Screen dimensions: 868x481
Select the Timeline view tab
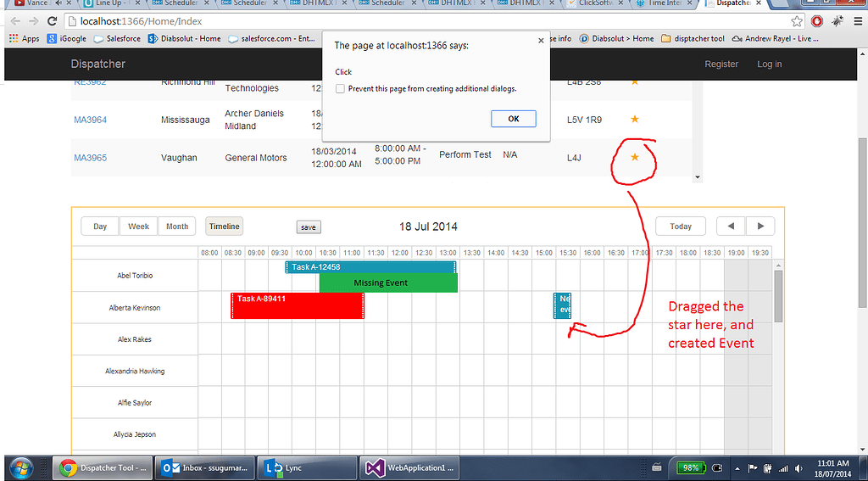pos(224,227)
